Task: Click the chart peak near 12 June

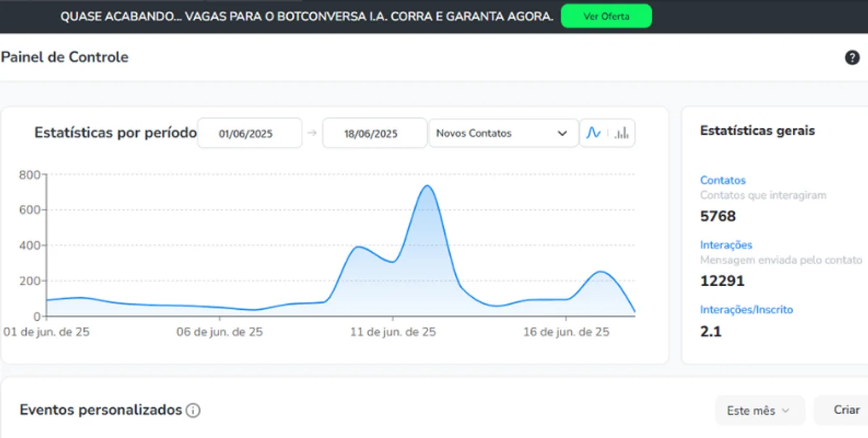Action: point(427,186)
